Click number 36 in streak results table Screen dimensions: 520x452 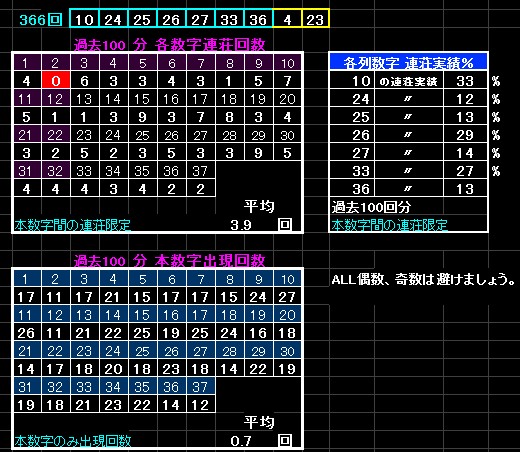pyautogui.click(x=352, y=189)
